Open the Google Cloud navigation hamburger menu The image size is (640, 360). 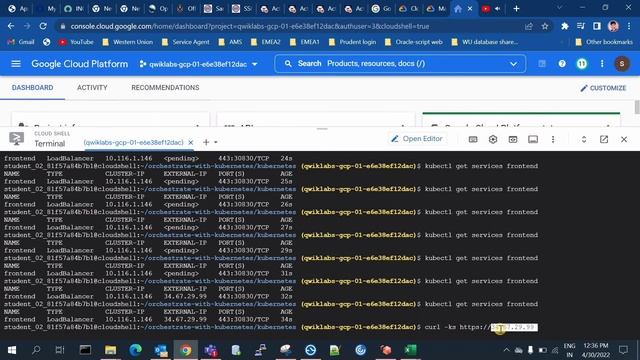coord(16,64)
